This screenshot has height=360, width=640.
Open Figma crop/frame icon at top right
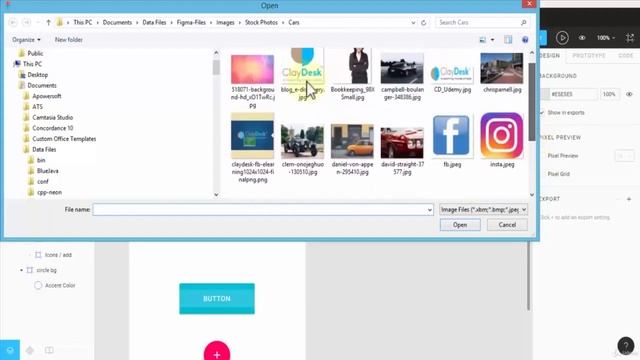(x=630, y=38)
